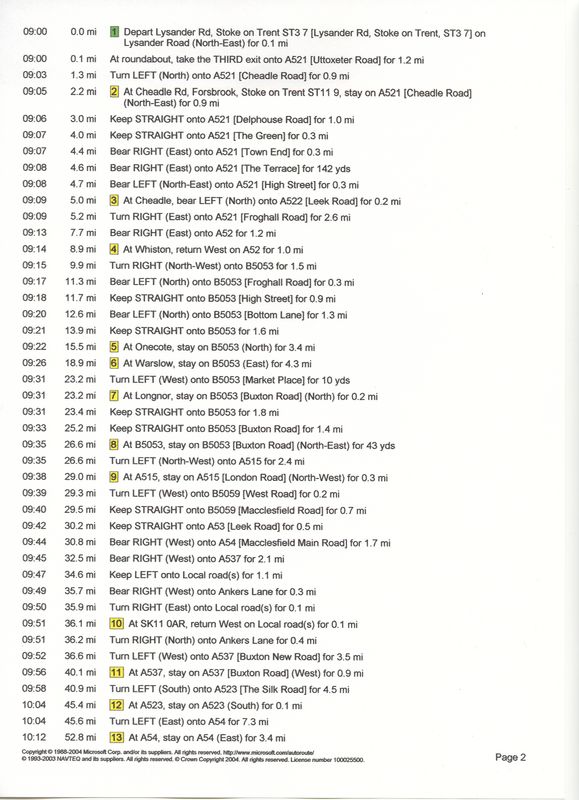The image size is (579, 800).
Task: Select 'Turn RIGHT (North) onto Ankers Lane' step
Action: [x=213, y=640]
